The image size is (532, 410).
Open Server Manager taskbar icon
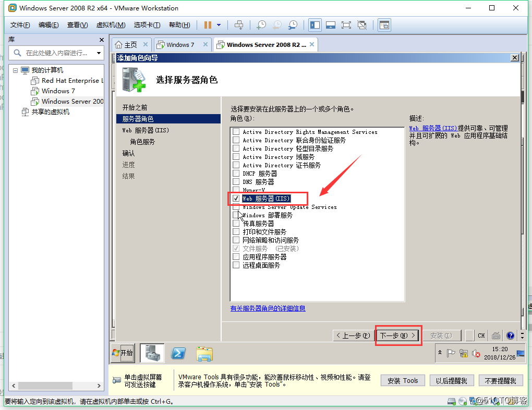[152, 353]
